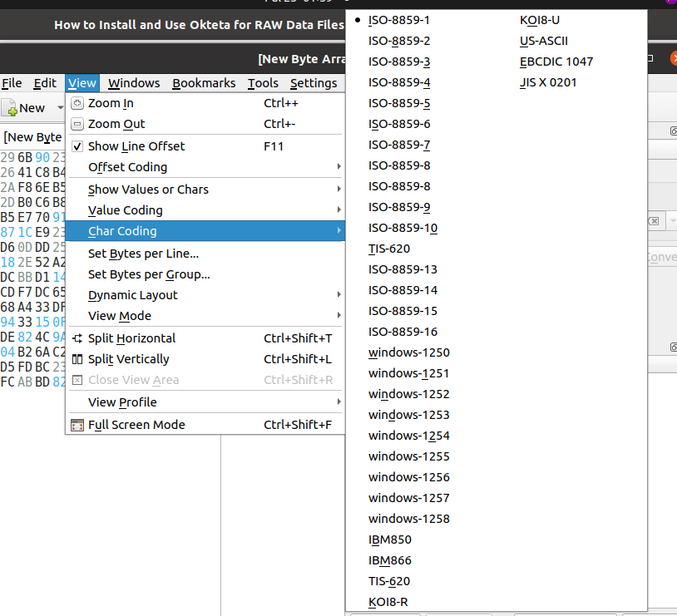Expand the Dynamic Layout submenu
This screenshot has height=616, width=677.
205,295
